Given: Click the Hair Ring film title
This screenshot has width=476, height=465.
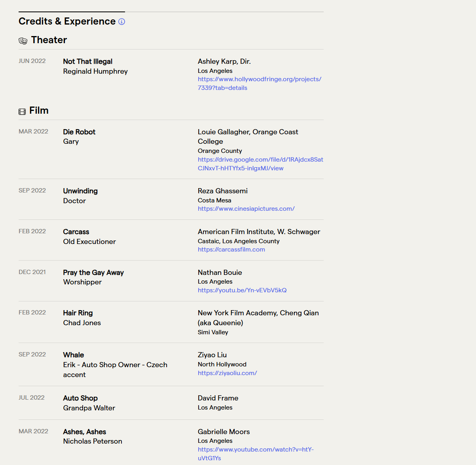Looking at the screenshot, I should 78,313.
